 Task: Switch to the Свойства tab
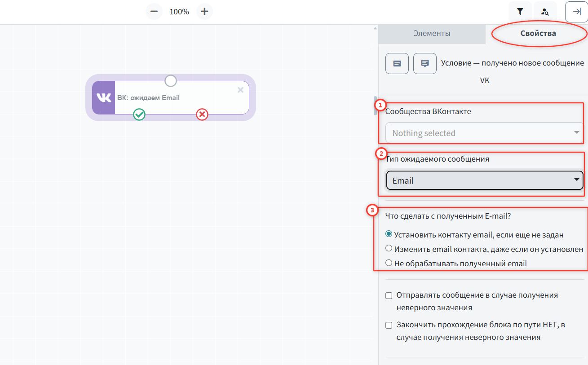(538, 34)
